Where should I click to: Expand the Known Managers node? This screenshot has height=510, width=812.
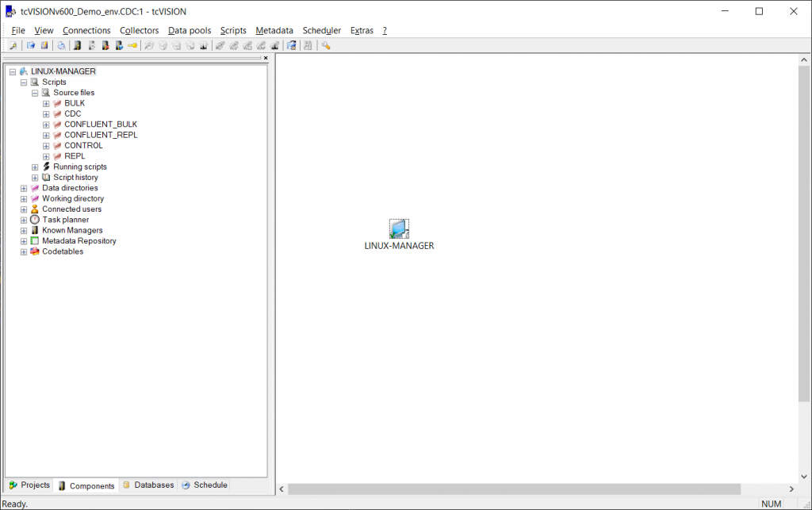click(x=24, y=231)
